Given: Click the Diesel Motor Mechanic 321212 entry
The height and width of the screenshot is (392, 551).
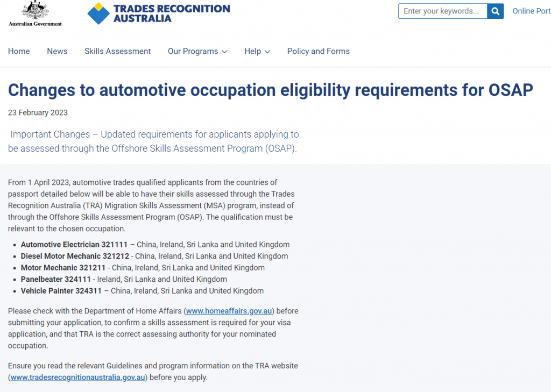Looking at the screenshot, I should 75,256.
